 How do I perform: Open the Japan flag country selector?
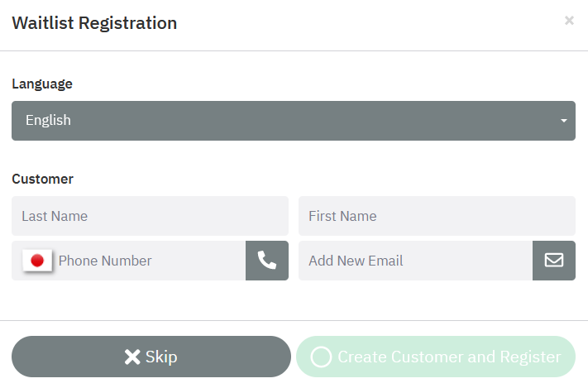(x=37, y=261)
